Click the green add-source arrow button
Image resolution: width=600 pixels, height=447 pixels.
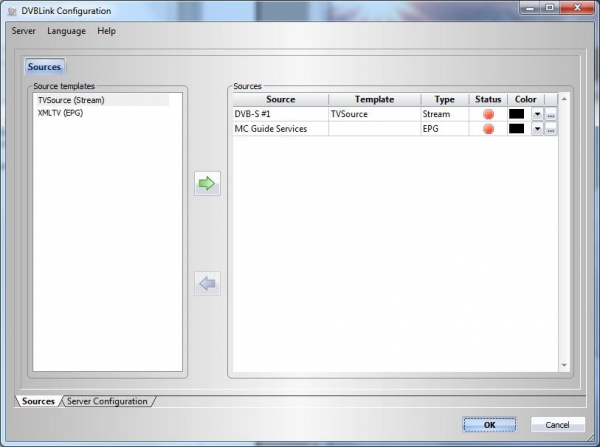pyautogui.click(x=207, y=183)
